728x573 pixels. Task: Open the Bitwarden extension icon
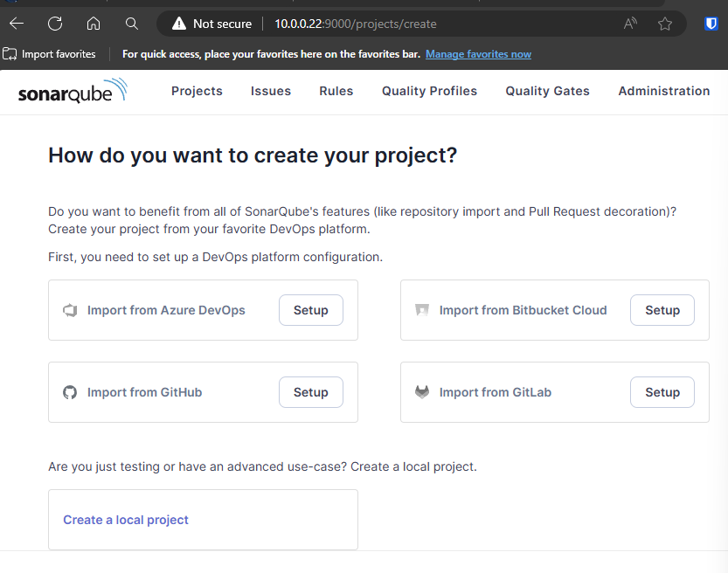pyautogui.click(x=711, y=24)
